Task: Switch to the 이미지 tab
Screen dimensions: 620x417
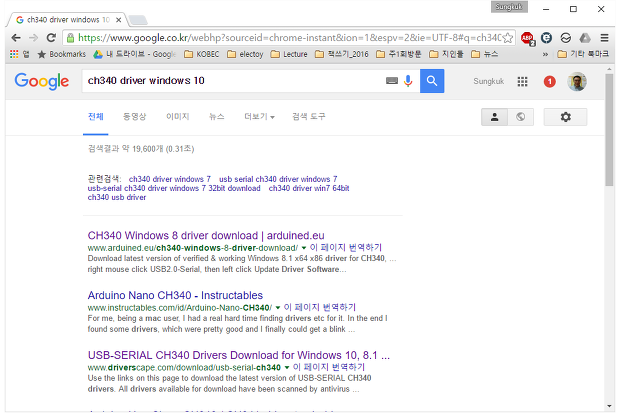Action: point(178,117)
